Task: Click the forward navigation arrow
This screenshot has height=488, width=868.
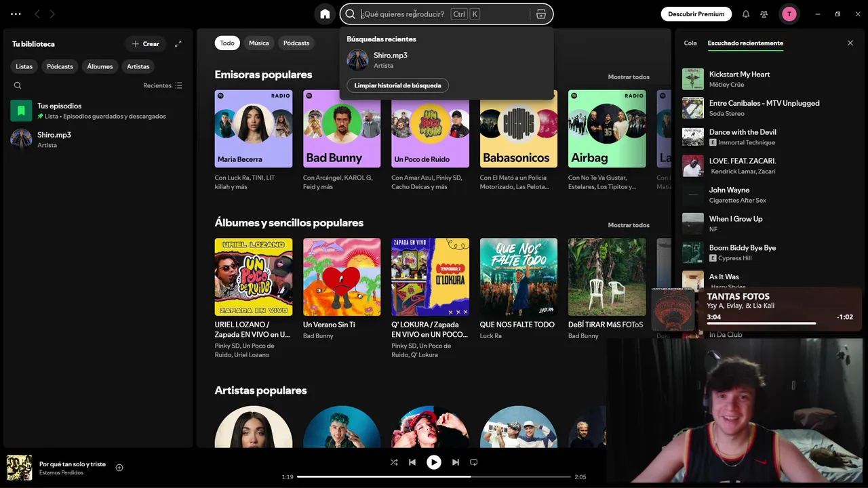Action: pos(52,14)
